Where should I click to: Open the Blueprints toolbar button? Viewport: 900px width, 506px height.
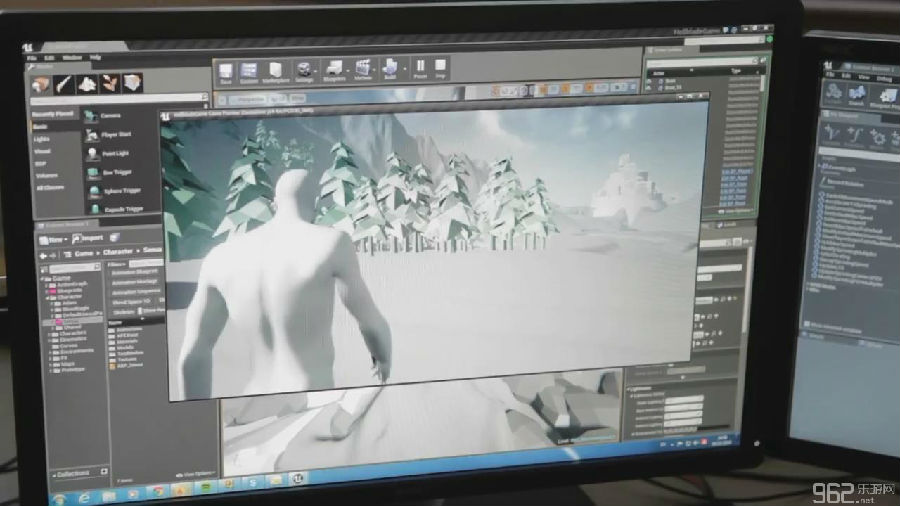pyautogui.click(x=334, y=71)
